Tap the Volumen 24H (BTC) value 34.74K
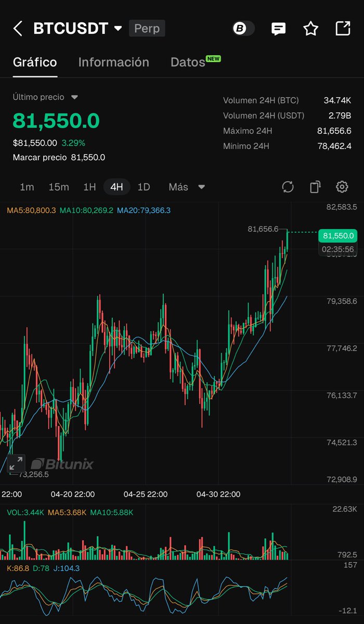This screenshot has height=624, width=364. point(337,100)
